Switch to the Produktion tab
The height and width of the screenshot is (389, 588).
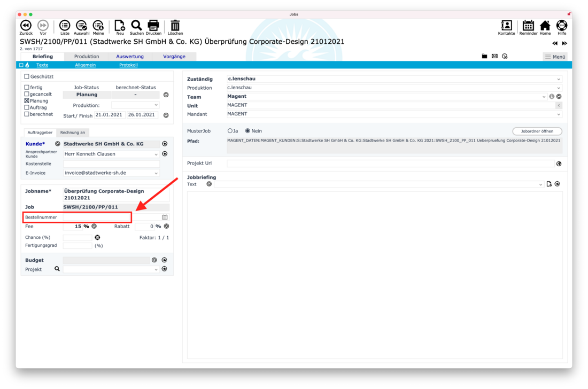tap(87, 56)
